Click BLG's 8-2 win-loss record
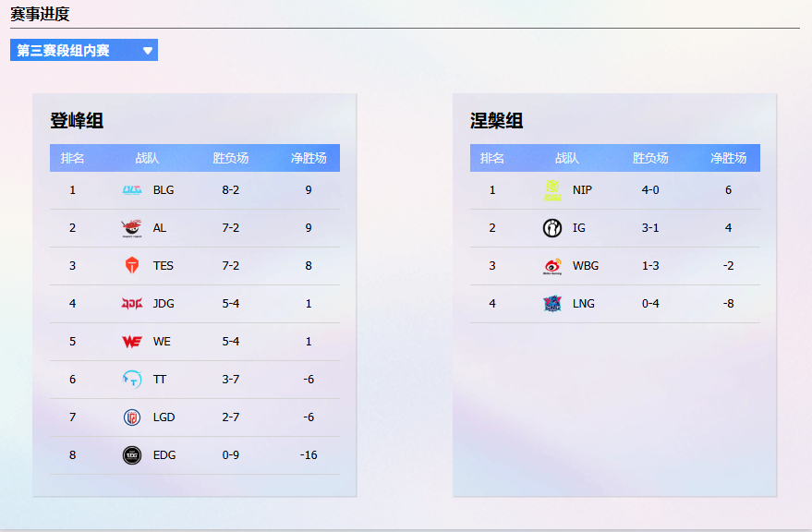The height and width of the screenshot is (532, 812). [231, 190]
